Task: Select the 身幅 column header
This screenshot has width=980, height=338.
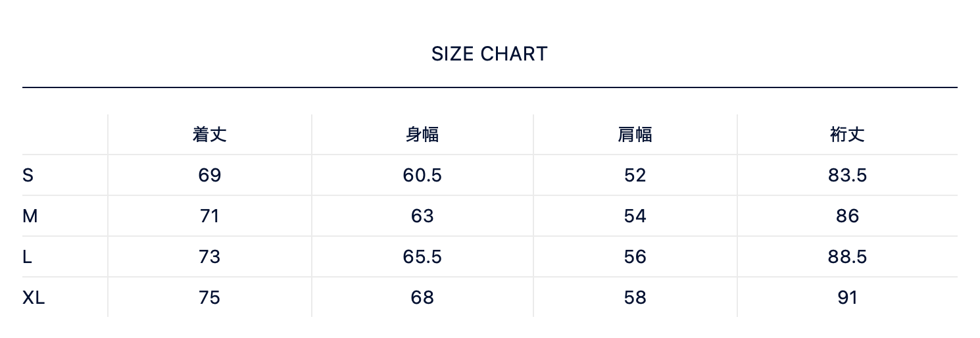Action: coord(422,135)
